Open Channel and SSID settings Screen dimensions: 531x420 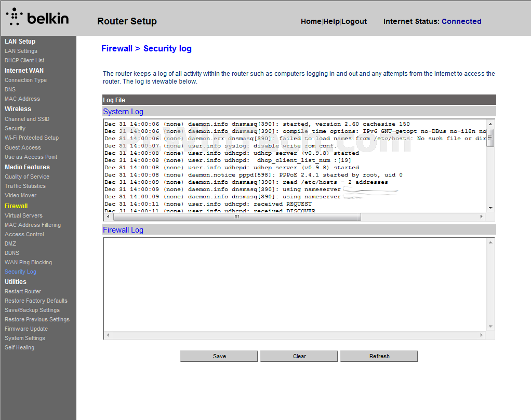[x=27, y=119]
